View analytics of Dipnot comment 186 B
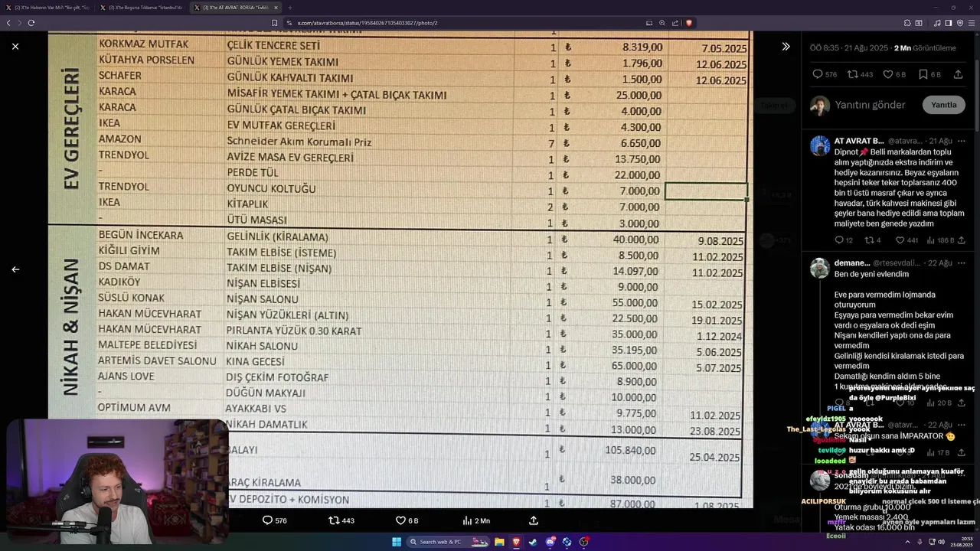Image resolution: width=980 pixels, height=551 pixels. [x=941, y=240]
